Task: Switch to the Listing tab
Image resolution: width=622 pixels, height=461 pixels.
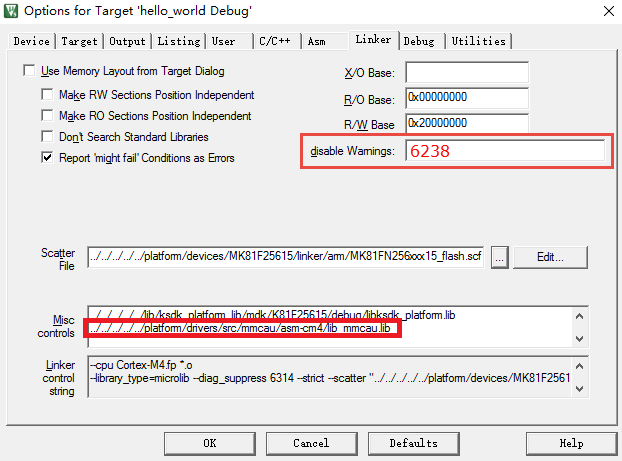Action: (x=179, y=41)
